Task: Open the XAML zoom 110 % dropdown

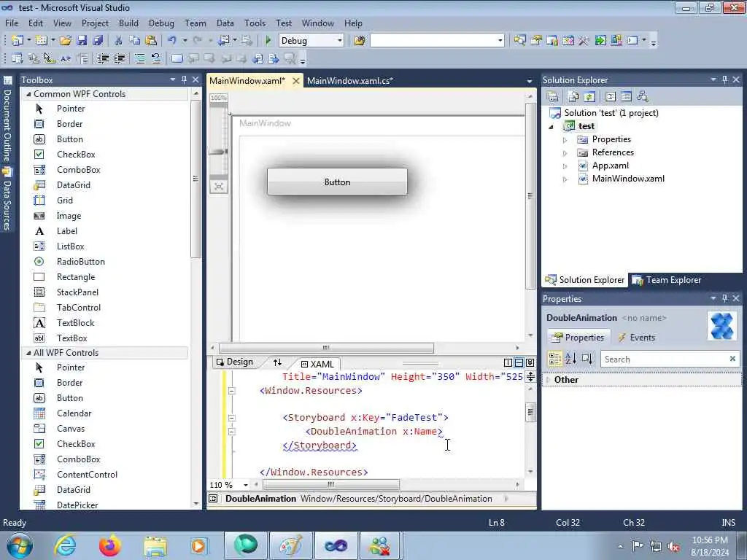Action: [246, 485]
